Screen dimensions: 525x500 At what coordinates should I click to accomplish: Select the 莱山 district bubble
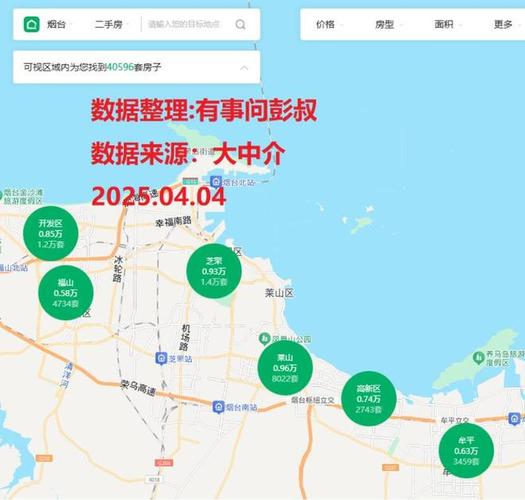tap(285, 367)
